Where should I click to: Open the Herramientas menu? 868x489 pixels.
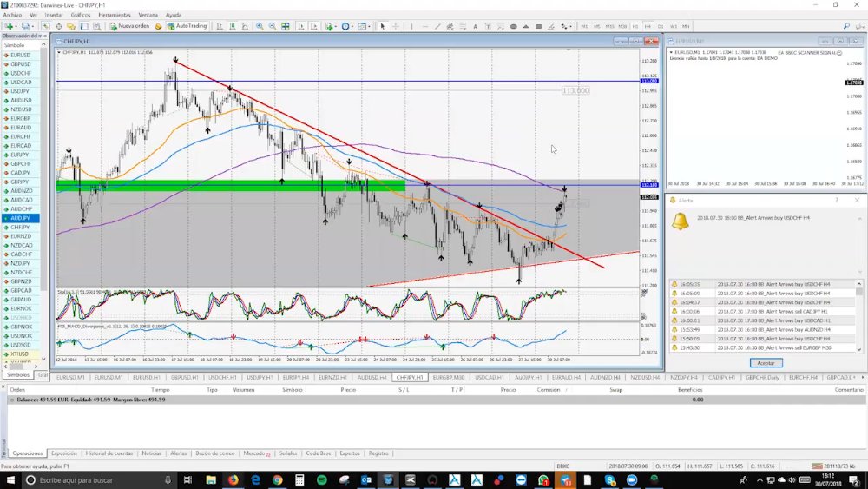pyautogui.click(x=115, y=15)
